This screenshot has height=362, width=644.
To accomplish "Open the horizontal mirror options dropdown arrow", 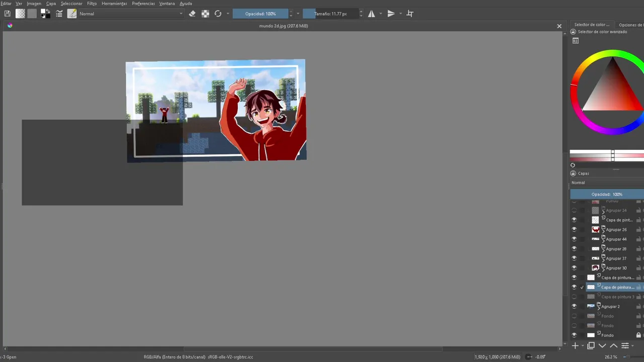I will 380,14.
